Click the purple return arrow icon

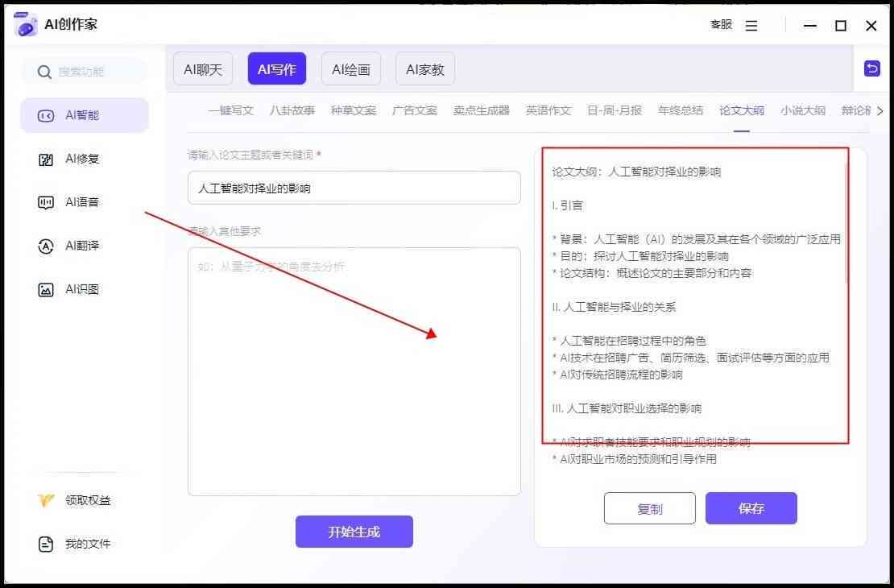tap(871, 68)
